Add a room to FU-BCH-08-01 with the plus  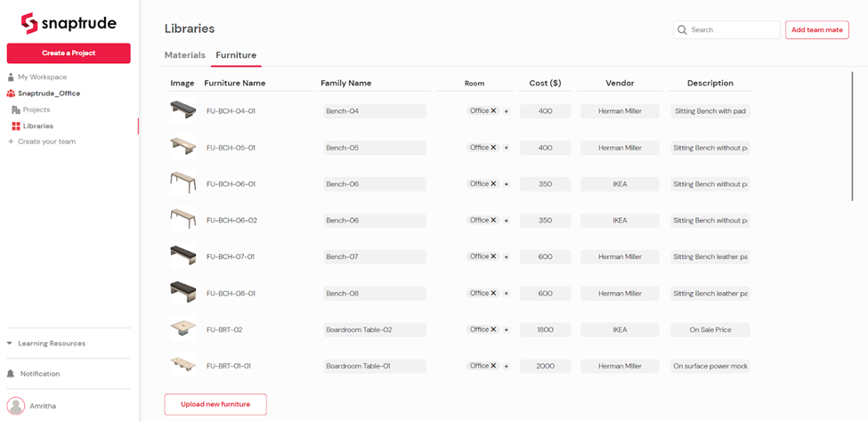pyautogui.click(x=507, y=294)
